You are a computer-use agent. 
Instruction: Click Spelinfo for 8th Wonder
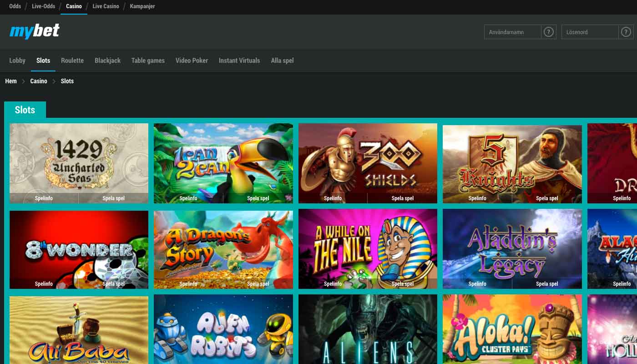(x=44, y=283)
